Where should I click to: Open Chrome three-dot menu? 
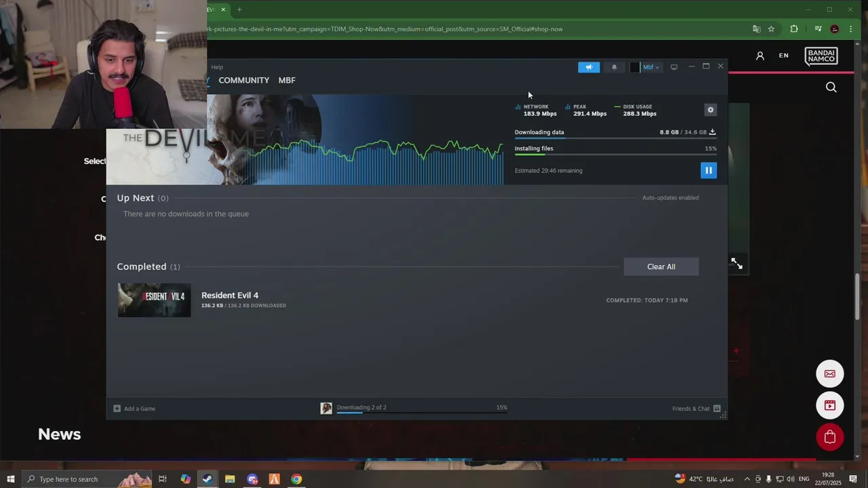click(x=850, y=29)
